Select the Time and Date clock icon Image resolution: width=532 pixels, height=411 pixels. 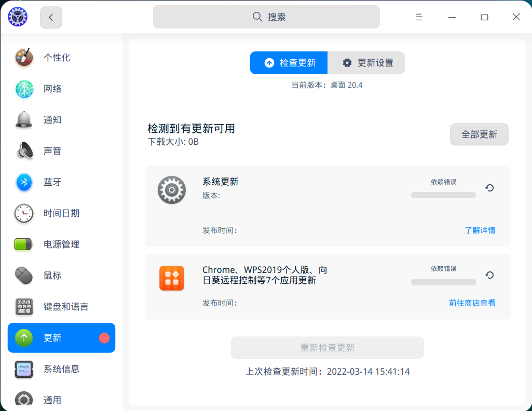(x=24, y=213)
